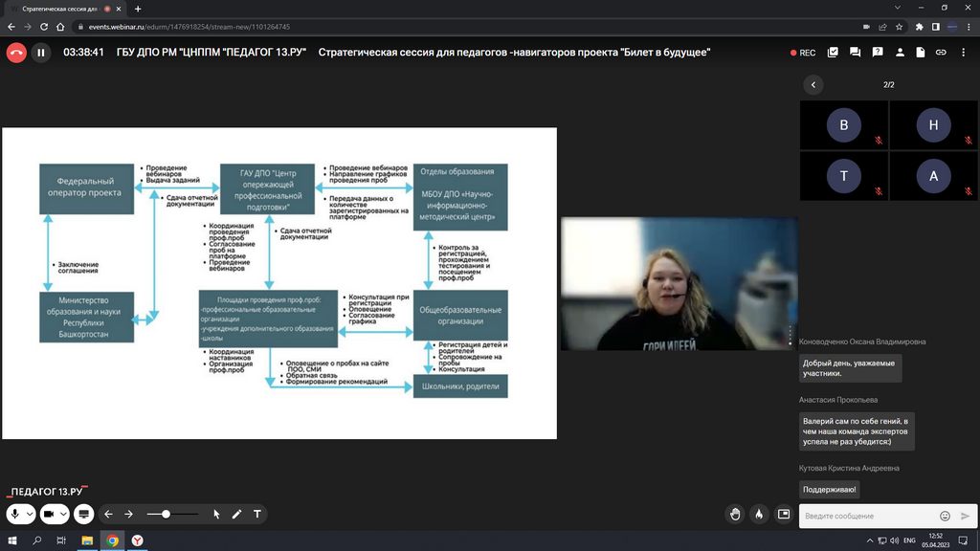The width and height of the screenshot is (980, 551).
Task: Start screen sharing with the monitor icon
Action: point(84,514)
